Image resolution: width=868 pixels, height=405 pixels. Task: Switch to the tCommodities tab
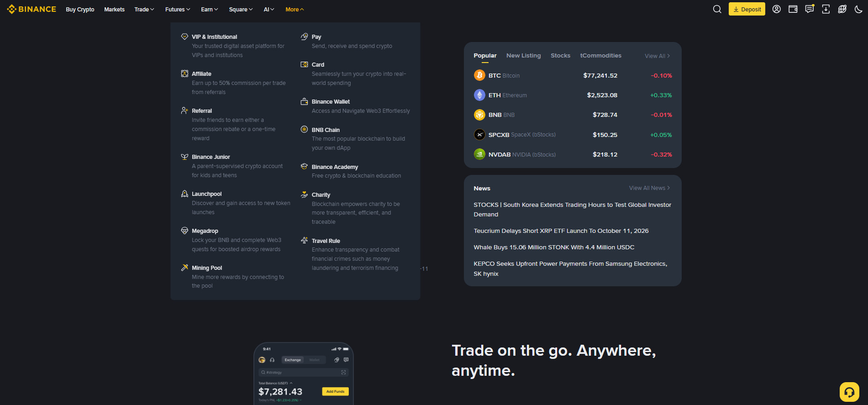(600, 56)
